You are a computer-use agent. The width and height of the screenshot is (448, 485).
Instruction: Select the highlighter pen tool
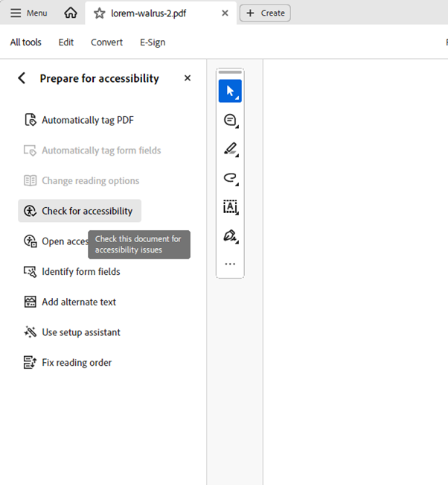[230, 149]
